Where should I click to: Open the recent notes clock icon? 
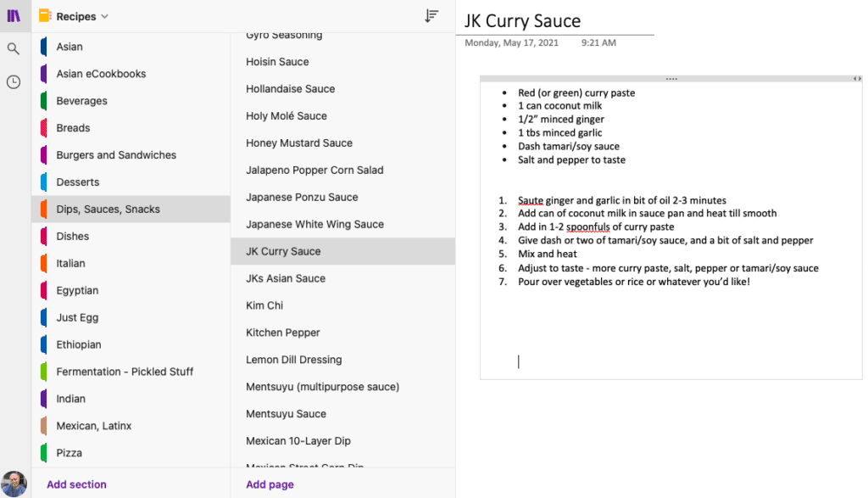click(x=14, y=82)
